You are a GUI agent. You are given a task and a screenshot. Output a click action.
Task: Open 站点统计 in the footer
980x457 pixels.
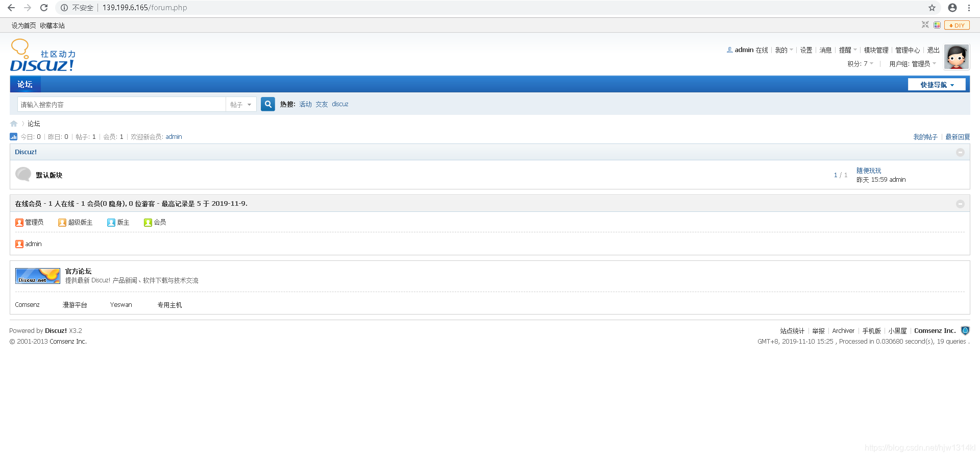click(x=792, y=331)
